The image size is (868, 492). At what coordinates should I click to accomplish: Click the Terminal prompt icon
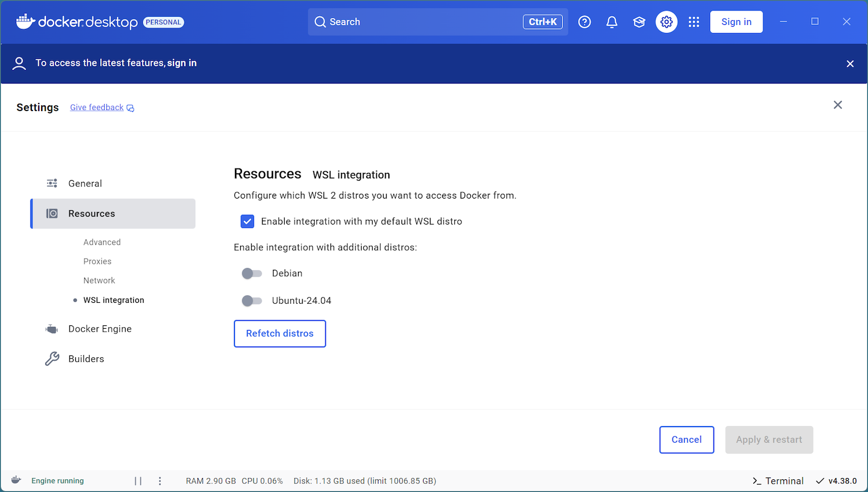pos(756,481)
